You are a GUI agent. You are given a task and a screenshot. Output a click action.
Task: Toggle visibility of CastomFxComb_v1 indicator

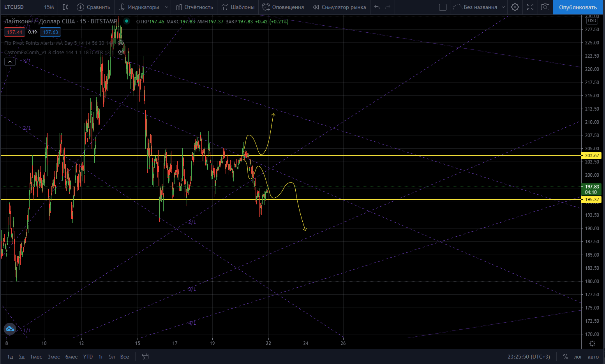[x=121, y=52]
